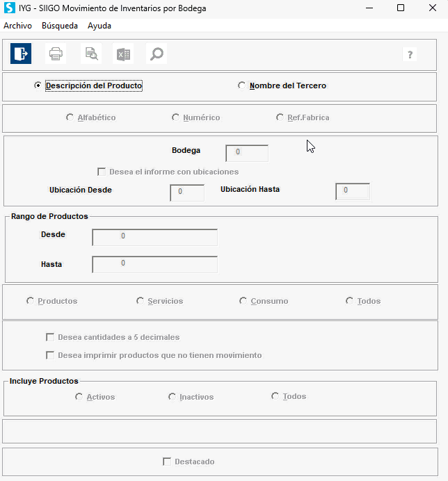Maximize the SIIGO window
Viewport: 448px width, 481px height.
pyautogui.click(x=401, y=8)
